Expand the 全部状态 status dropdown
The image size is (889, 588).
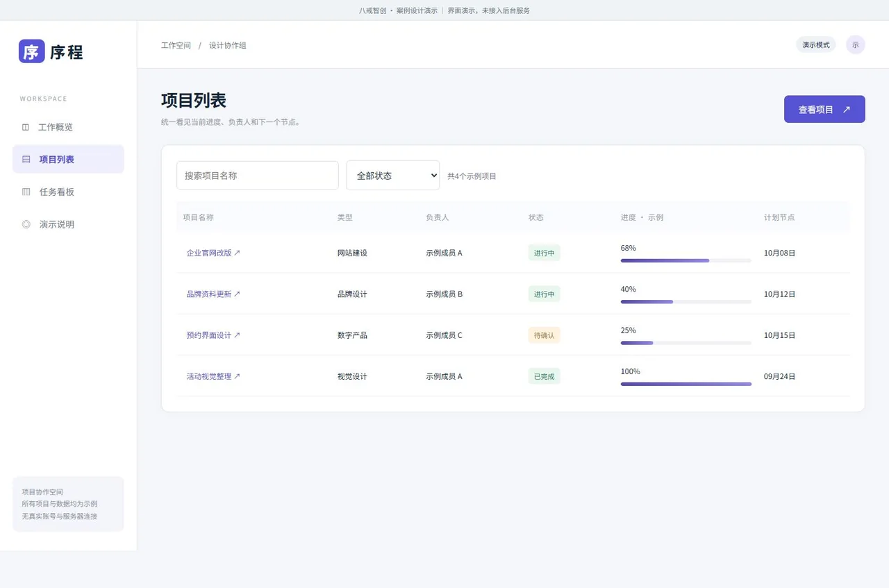click(x=393, y=176)
